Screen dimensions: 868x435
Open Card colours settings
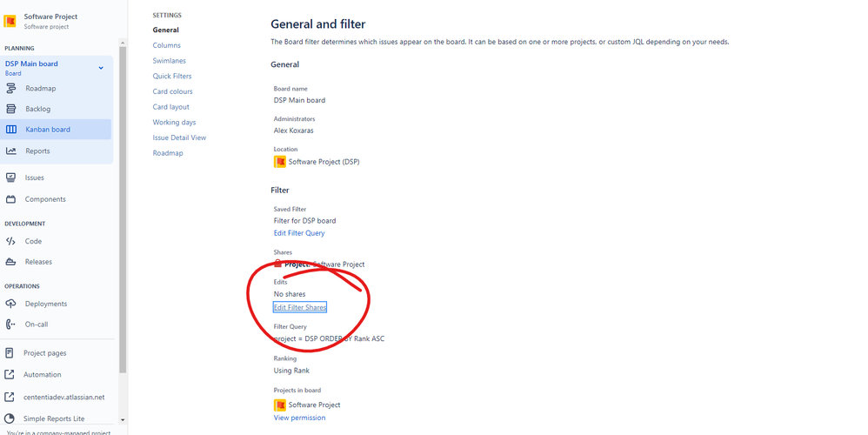coord(173,91)
